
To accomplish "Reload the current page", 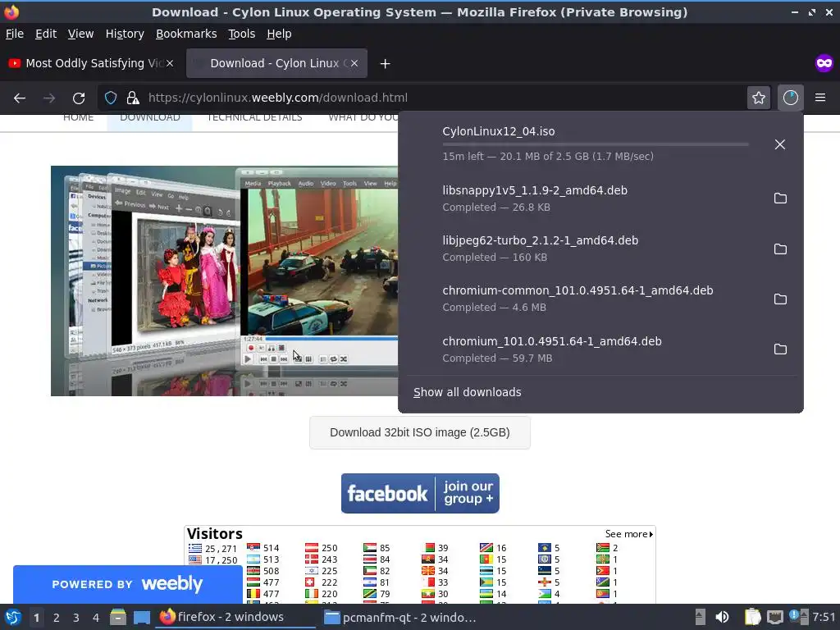I will point(79,98).
